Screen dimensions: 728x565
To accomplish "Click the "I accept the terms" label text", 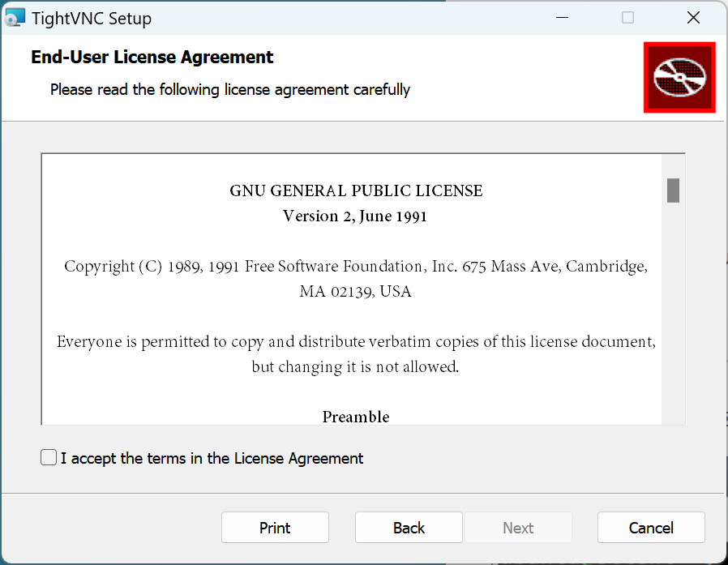I will click(212, 458).
